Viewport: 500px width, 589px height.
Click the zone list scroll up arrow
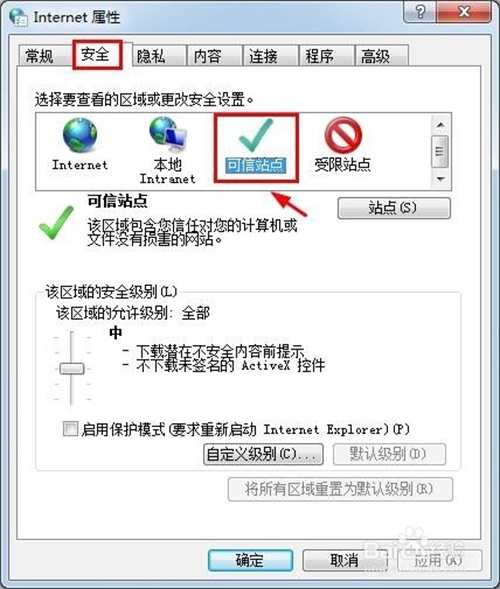441,125
